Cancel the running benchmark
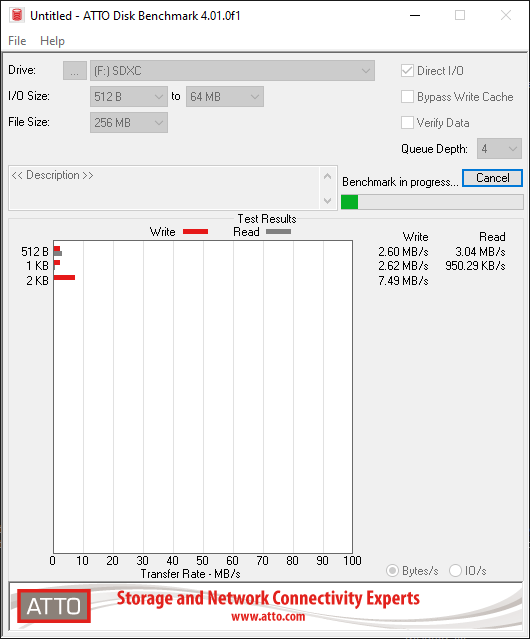Viewport: 530px width, 639px height. tap(492, 178)
